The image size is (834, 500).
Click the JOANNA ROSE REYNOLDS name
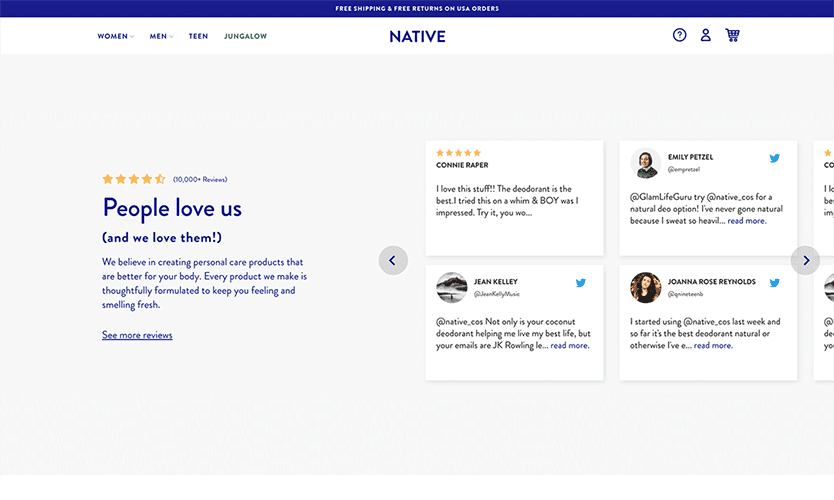tap(712, 281)
